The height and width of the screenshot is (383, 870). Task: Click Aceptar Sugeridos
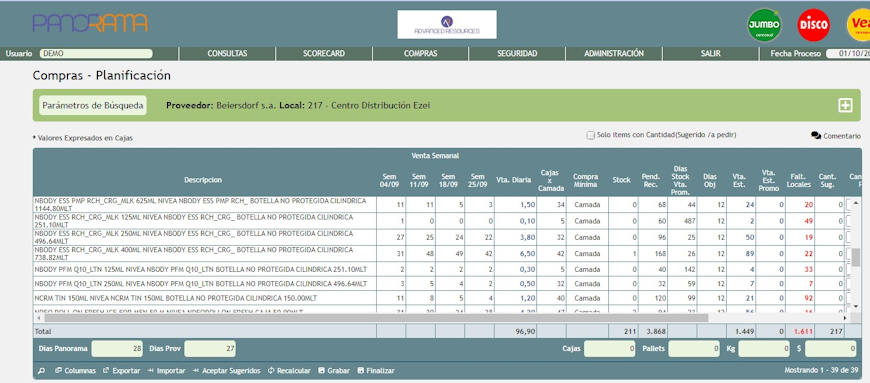[226, 370]
